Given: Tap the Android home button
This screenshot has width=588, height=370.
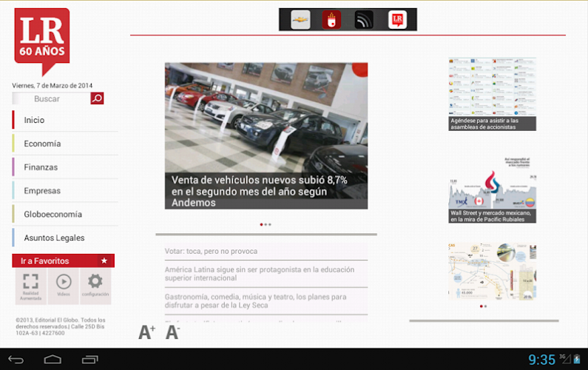Looking at the screenshot, I should click(x=53, y=360).
